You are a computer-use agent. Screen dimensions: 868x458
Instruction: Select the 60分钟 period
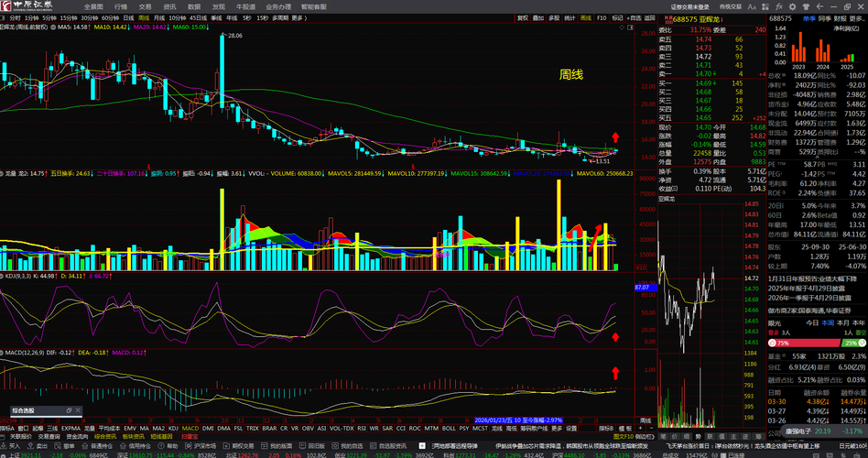tap(110, 17)
